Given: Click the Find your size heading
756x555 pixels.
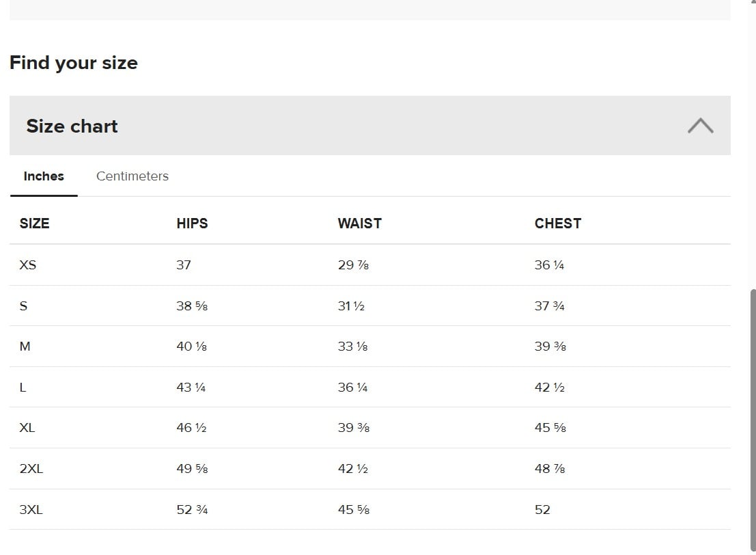Looking at the screenshot, I should [74, 63].
